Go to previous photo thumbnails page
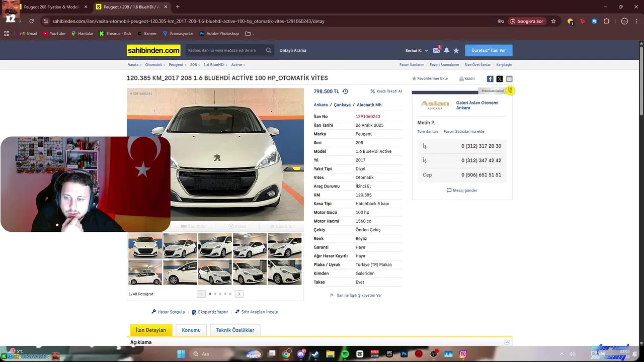Viewport: 644px width, 362px height. click(x=201, y=294)
